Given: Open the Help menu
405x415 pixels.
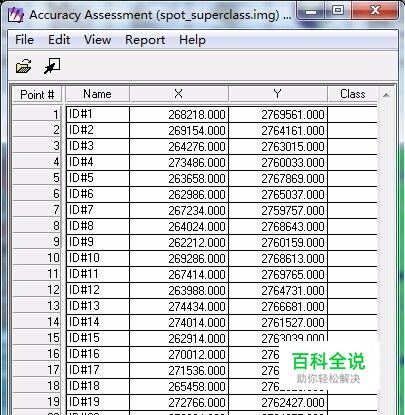Looking at the screenshot, I should click(192, 40).
